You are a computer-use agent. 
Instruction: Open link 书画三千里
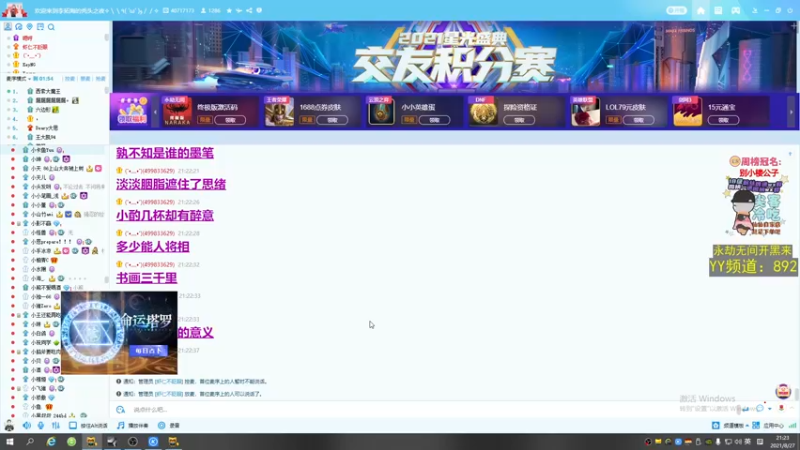146,278
